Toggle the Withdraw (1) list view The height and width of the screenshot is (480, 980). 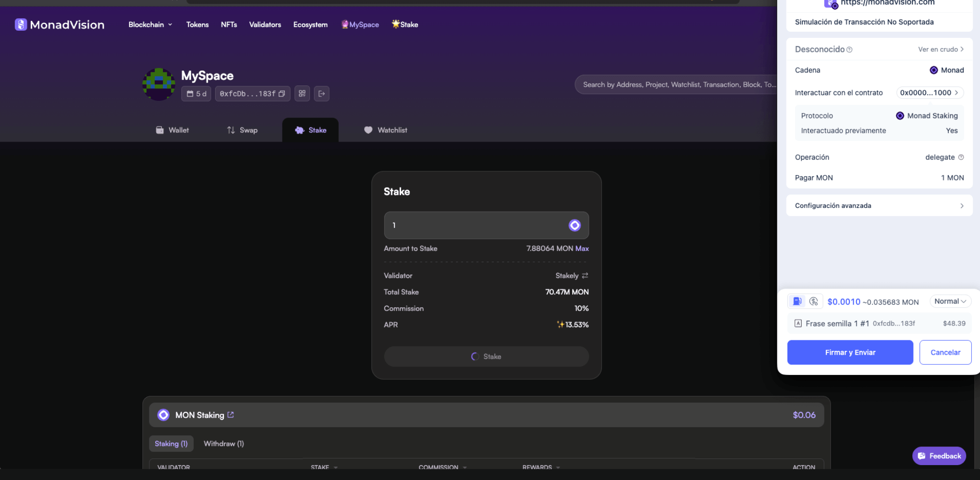[x=223, y=444]
